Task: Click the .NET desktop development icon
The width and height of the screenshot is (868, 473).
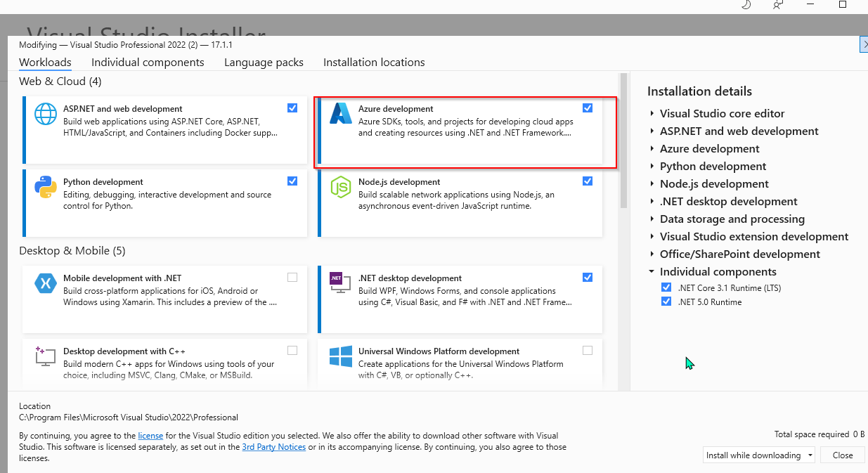Action: pos(341,283)
